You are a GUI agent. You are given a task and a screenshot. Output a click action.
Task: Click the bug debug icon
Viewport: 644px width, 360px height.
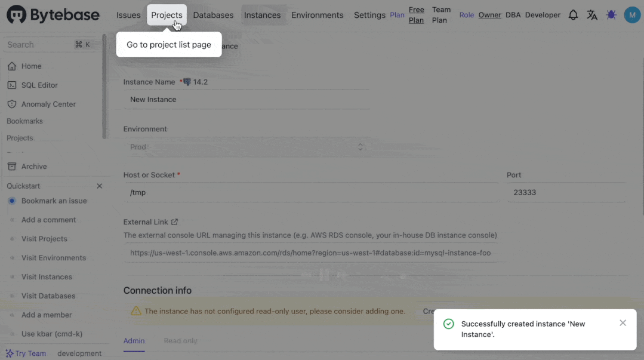[x=611, y=15]
